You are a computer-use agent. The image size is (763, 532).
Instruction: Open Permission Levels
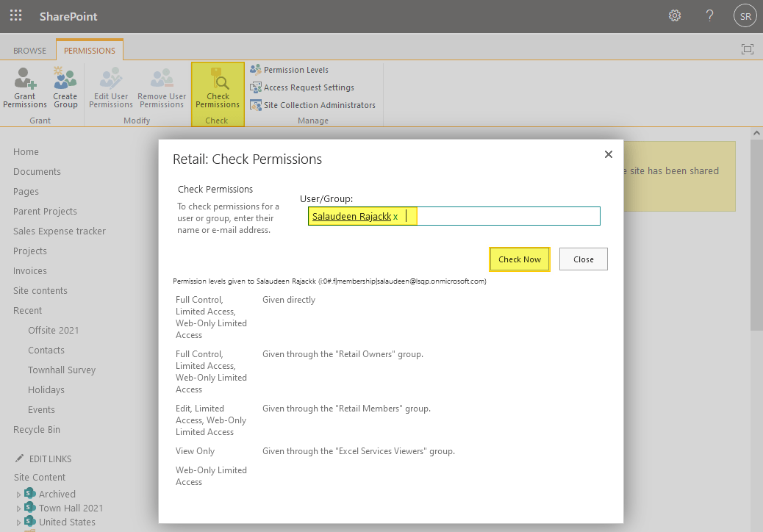297,69
